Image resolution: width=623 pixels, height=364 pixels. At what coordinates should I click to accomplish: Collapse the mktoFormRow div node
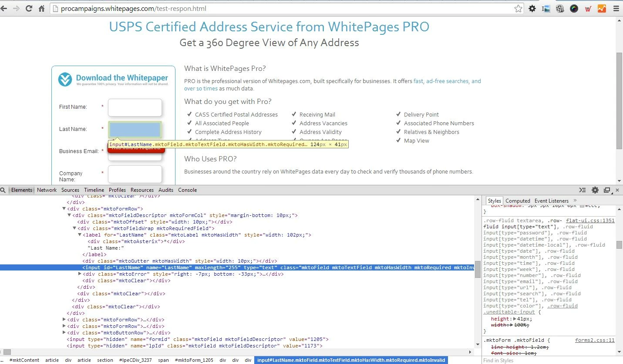[64, 209]
